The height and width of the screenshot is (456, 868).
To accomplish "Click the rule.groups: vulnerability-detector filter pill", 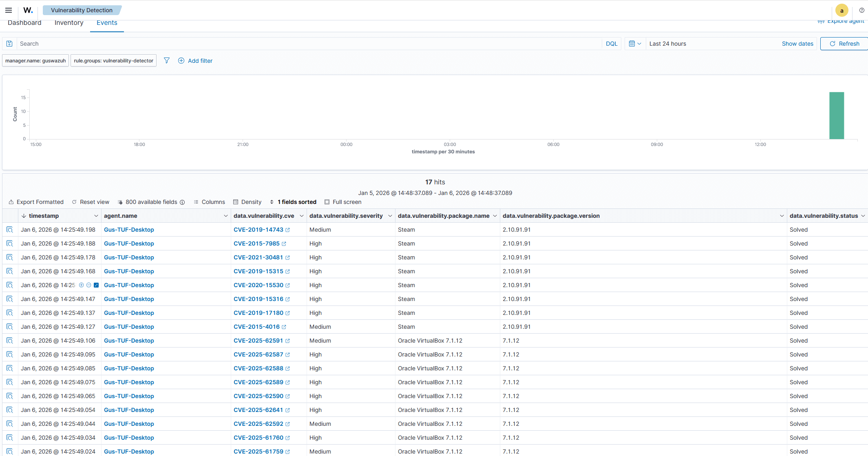I will (113, 61).
